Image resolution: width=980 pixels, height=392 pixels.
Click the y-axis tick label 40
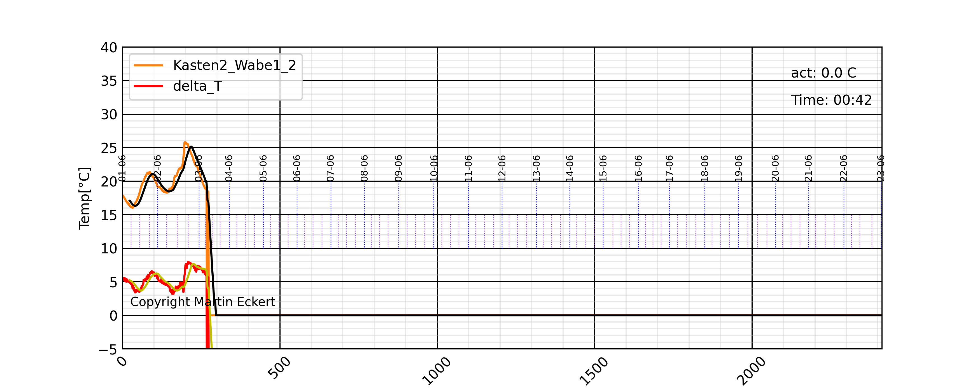coord(109,48)
